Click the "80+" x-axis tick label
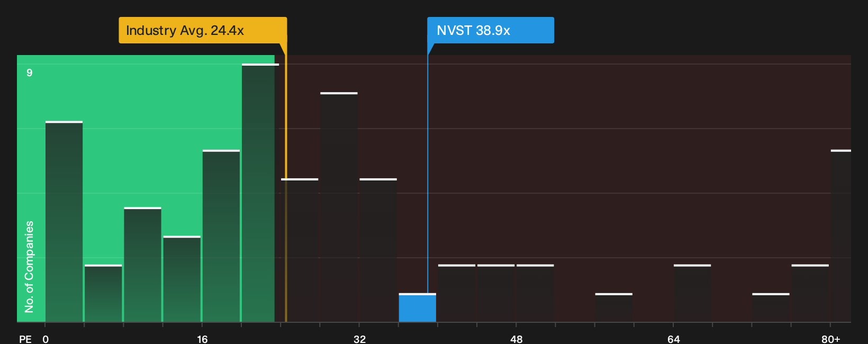The image size is (868, 344). click(x=830, y=339)
